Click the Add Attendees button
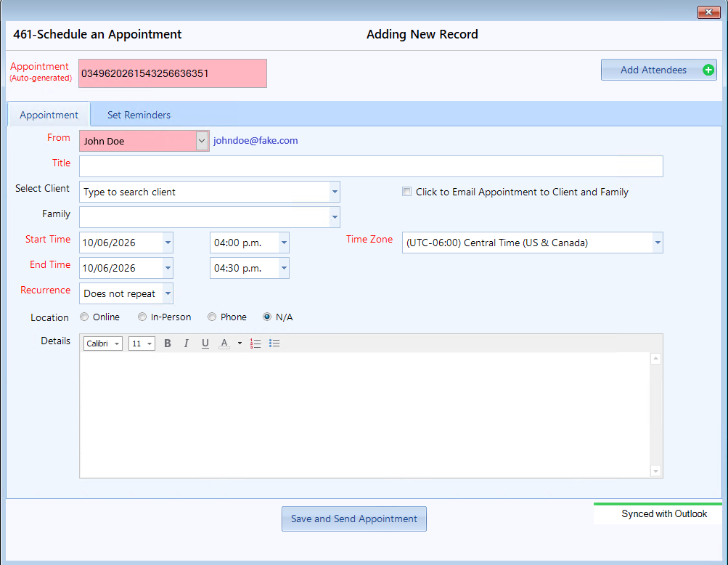 coord(658,70)
